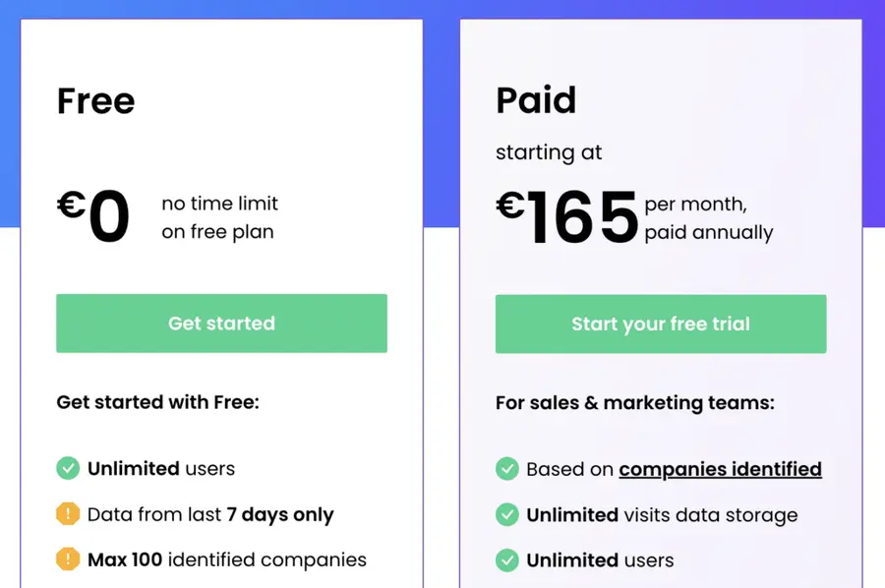The width and height of the screenshot is (885, 588).
Task: Click the green checkmark beside Unlimited users
Action: coord(68,469)
